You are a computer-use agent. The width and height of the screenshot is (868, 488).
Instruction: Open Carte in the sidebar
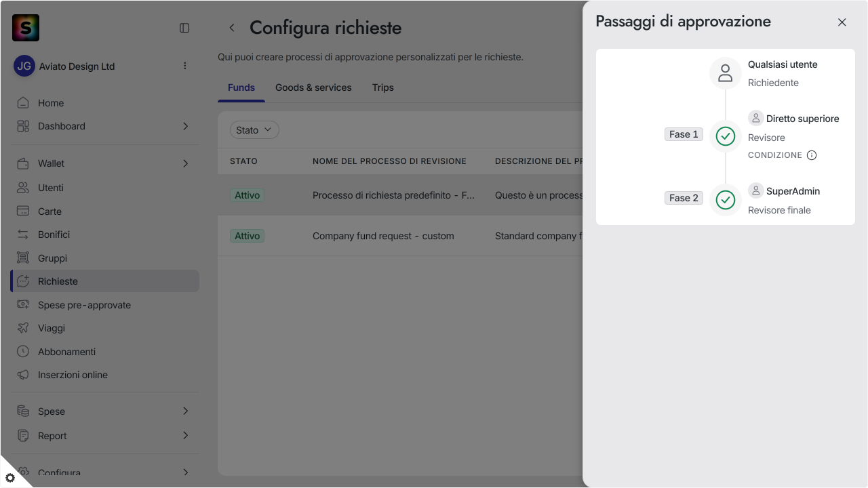[104, 211]
